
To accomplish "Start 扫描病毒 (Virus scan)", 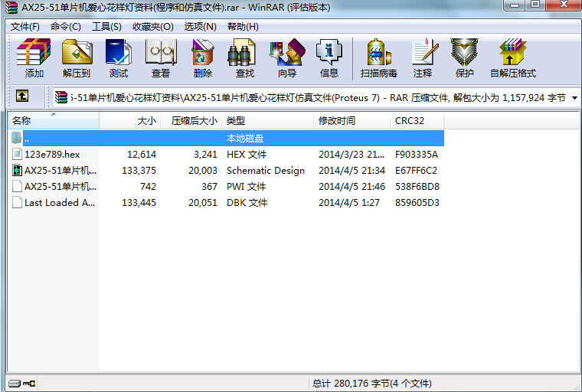I will (x=378, y=52).
